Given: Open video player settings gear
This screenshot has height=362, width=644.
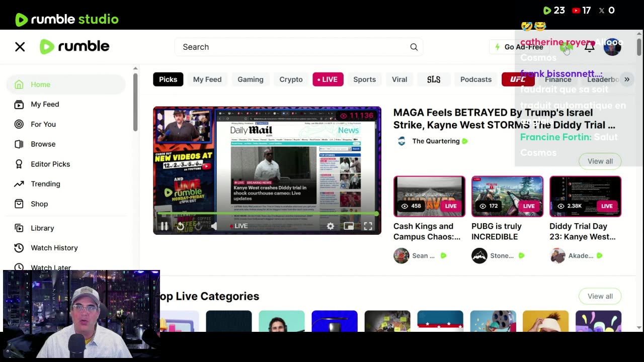Looking at the screenshot, I should point(330,226).
